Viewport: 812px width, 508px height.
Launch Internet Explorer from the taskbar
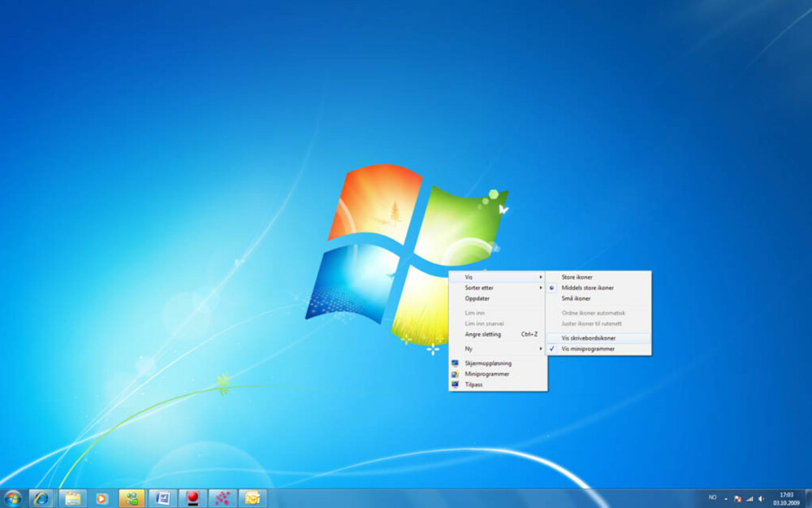(x=41, y=499)
